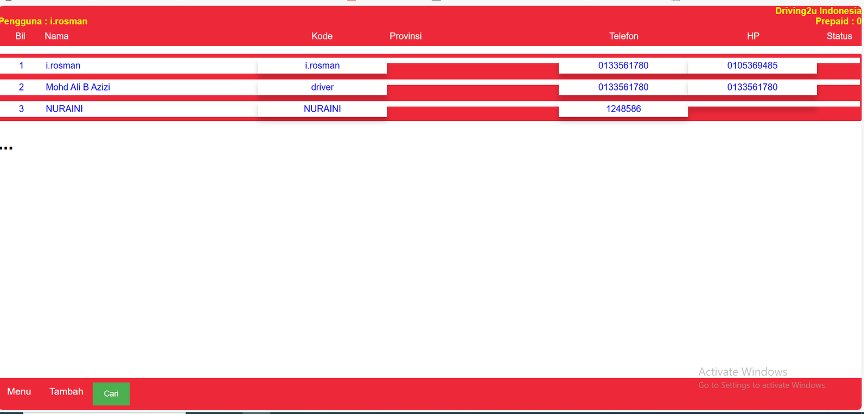Viewport: 868px width, 414px height.
Task: Click the NURAINI code cell
Action: point(322,109)
